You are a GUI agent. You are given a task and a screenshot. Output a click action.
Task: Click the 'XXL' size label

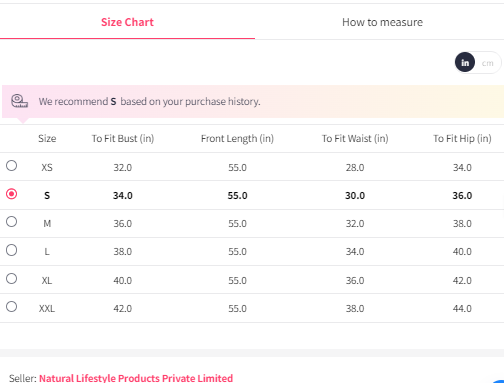[47, 308]
